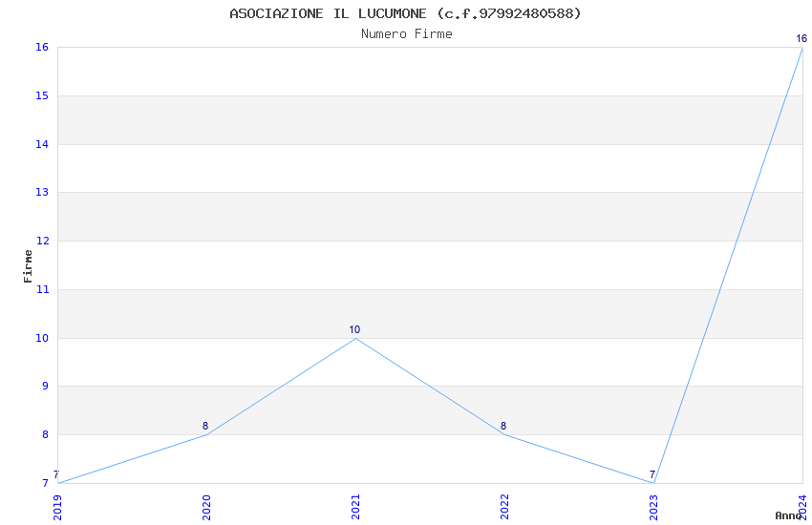The image size is (812, 525).
Task: Click the y-axis tick value 14
Action: tap(42, 144)
